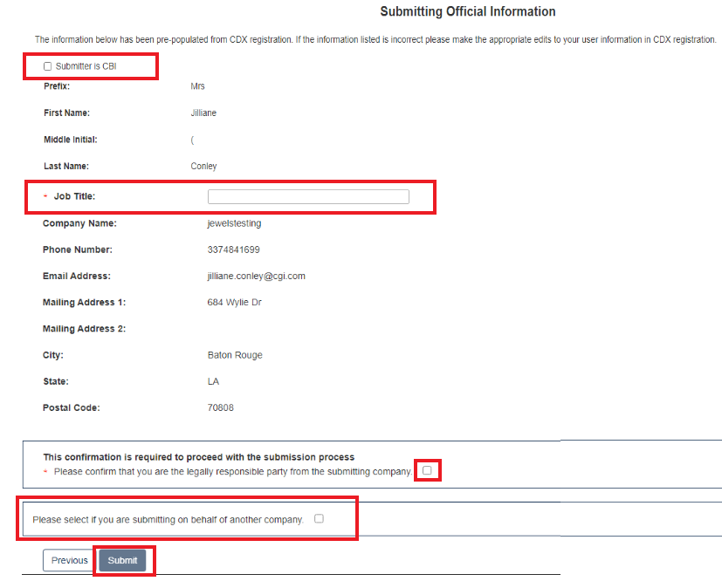Image resolution: width=722 pixels, height=588 pixels.
Task: Confirm legally responsible party checkbox
Action: [x=427, y=470]
